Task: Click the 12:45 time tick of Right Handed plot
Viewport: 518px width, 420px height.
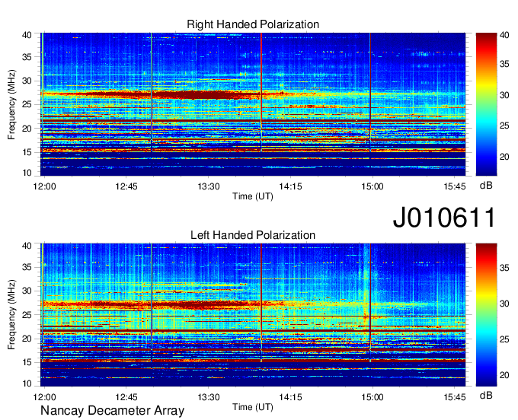Action: pos(126,186)
